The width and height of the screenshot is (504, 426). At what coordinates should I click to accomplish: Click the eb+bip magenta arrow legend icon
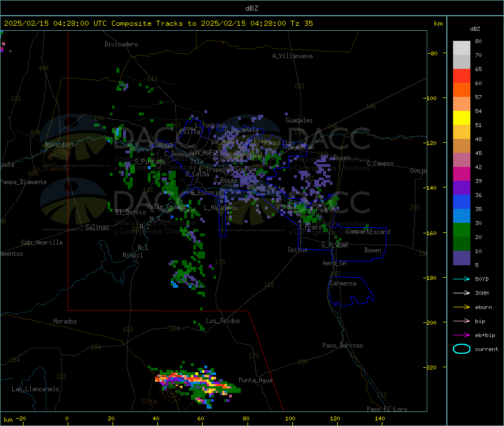click(461, 335)
